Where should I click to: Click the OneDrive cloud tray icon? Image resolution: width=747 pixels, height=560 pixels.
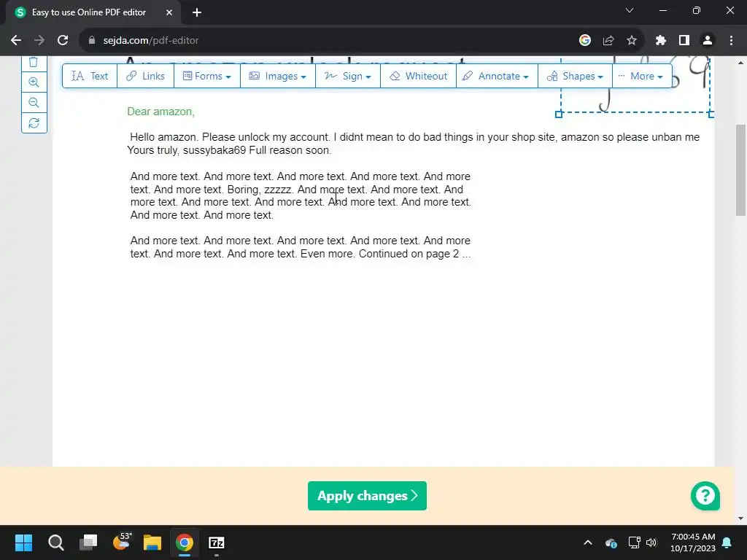611,542
